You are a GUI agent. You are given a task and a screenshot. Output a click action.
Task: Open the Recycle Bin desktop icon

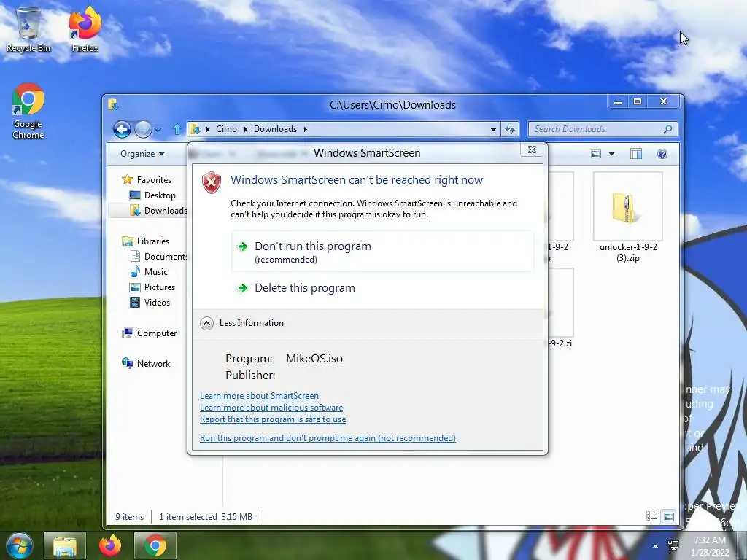tap(28, 29)
